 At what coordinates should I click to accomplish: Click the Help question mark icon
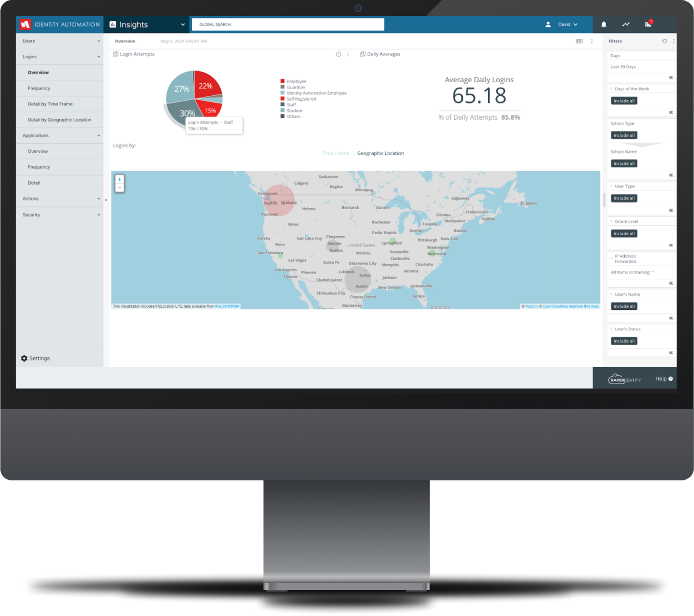click(x=671, y=379)
